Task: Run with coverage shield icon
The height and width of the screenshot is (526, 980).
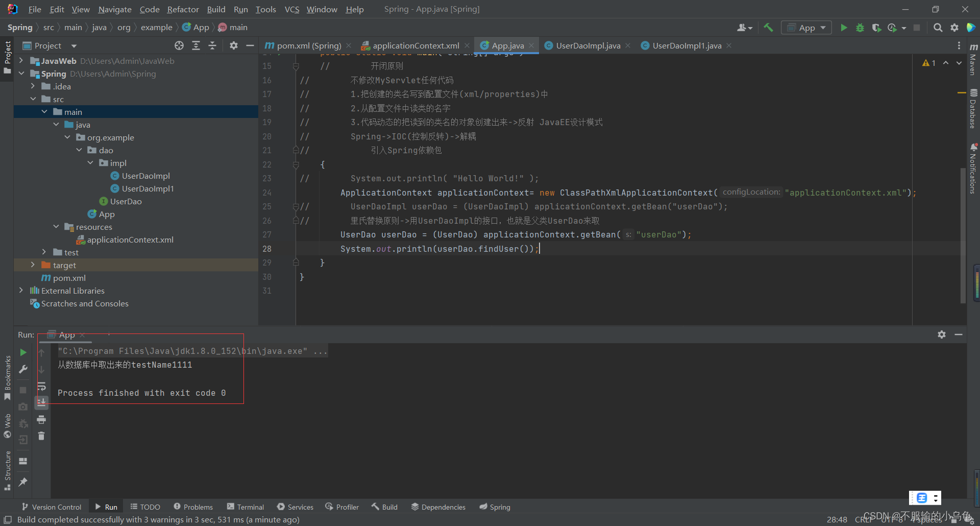Action: pos(876,28)
